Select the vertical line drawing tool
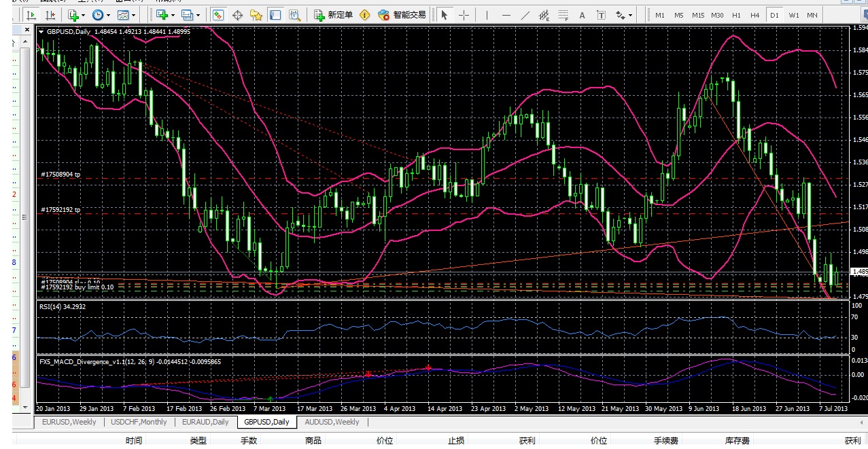 tap(487, 15)
